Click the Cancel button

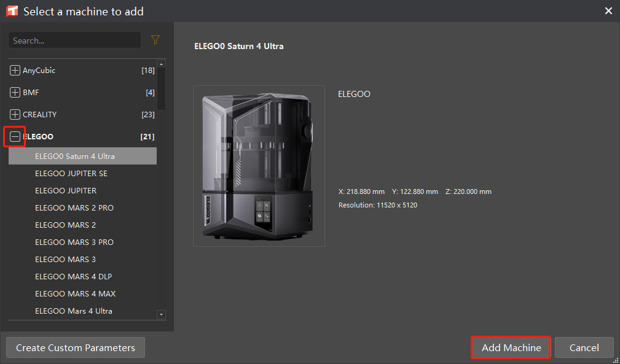584,347
